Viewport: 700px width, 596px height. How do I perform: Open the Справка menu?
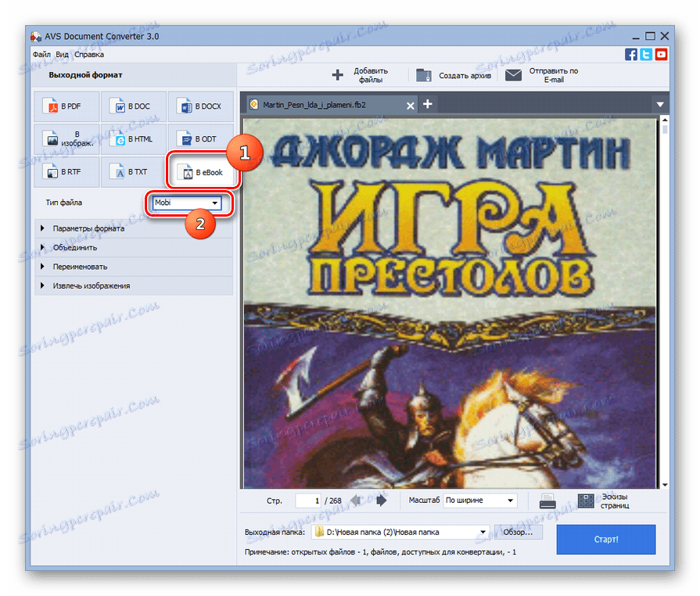[89, 55]
